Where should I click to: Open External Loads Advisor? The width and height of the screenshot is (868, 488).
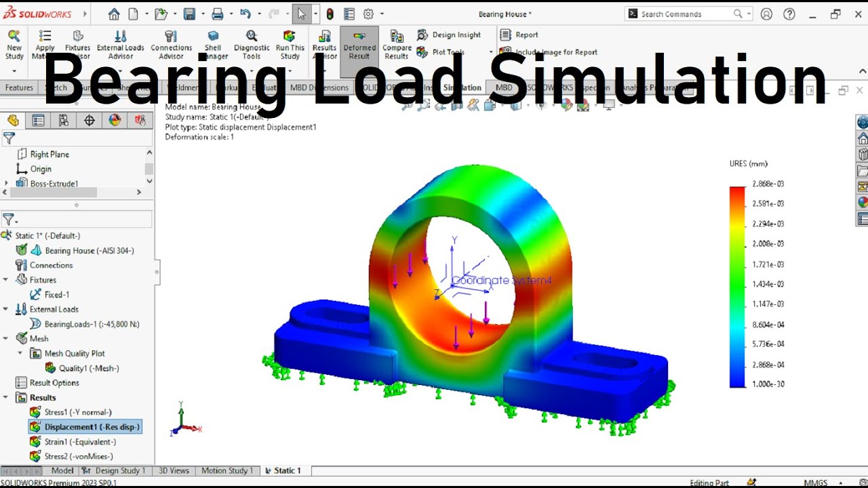click(x=120, y=44)
